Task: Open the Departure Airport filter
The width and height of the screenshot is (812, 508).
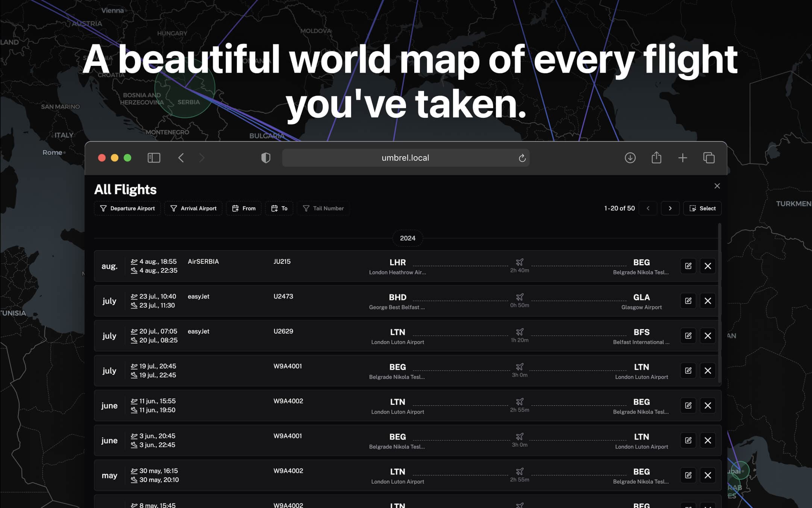Action: click(x=127, y=208)
